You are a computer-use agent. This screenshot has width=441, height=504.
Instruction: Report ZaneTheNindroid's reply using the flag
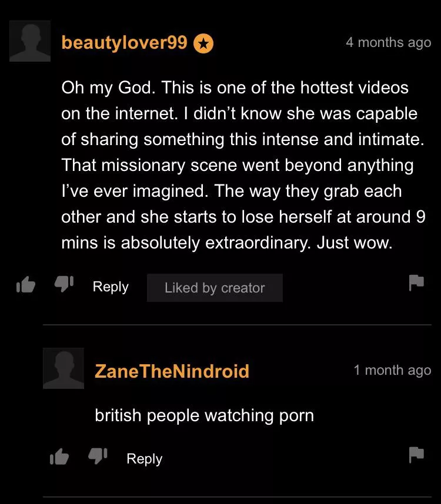pyautogui.click(x=416, y=455)
